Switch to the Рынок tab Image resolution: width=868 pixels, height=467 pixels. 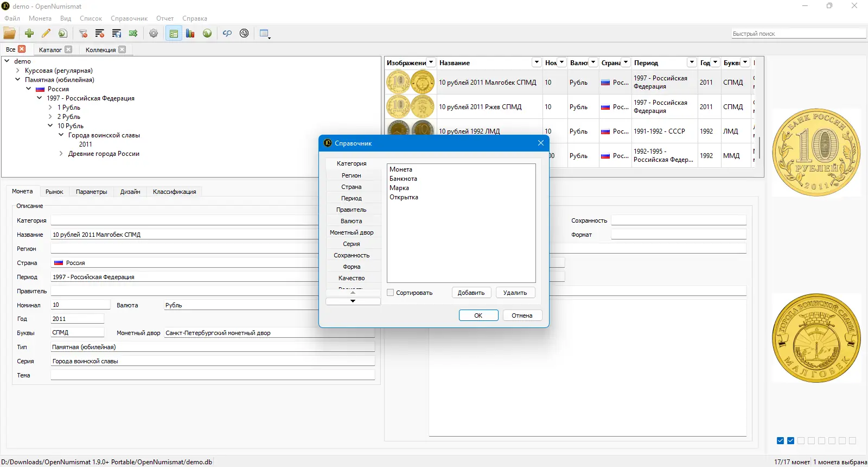[x=54, y=192]
